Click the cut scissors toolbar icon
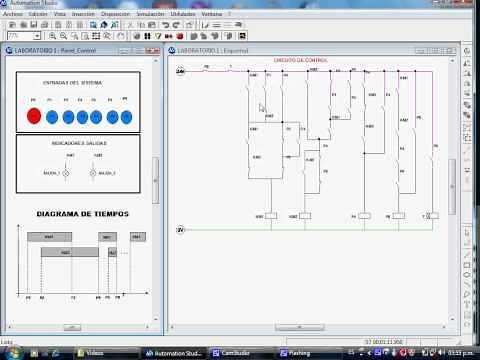Screen dimensions: 480x360 tap(131, 25)
